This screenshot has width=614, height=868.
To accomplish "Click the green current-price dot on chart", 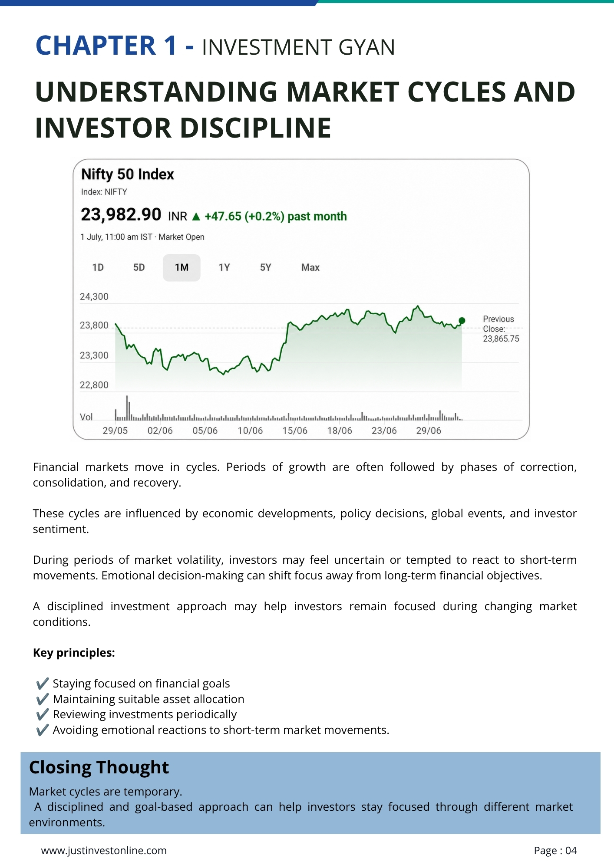I will [462, 320].
